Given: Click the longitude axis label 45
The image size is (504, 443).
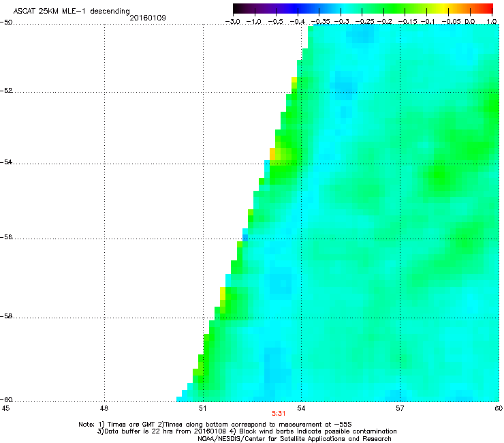Looking at the screenshot, I should click(5, 408).
